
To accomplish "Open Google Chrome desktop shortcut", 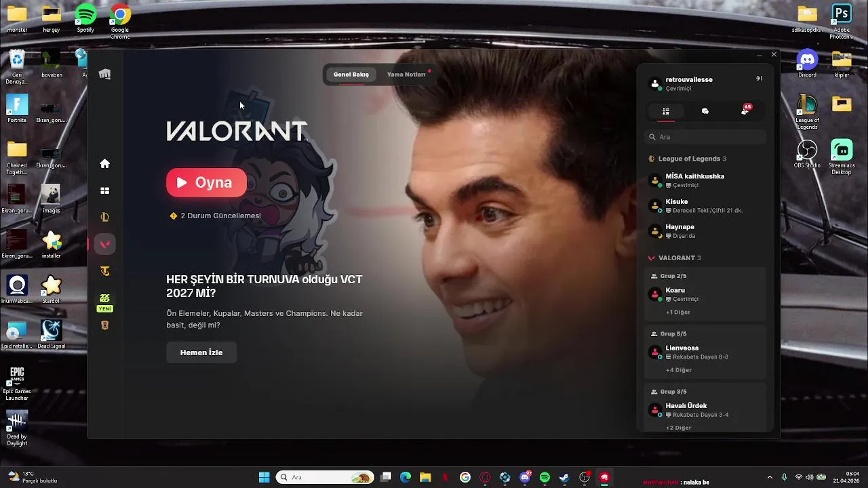I will [120, 21].
